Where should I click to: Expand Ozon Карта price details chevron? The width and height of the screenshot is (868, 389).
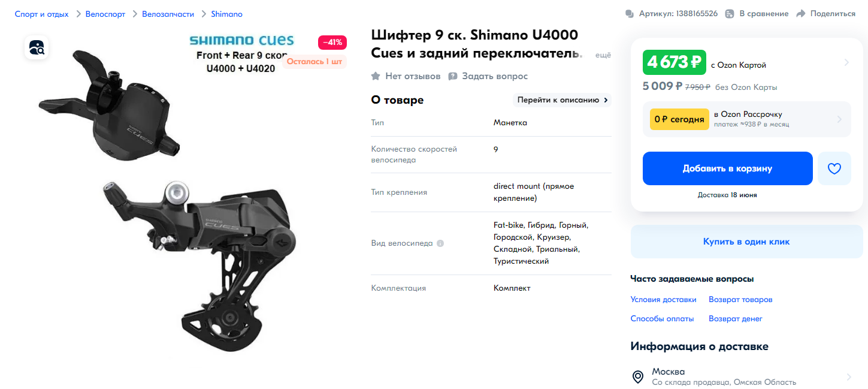click(x=846, y=62)
